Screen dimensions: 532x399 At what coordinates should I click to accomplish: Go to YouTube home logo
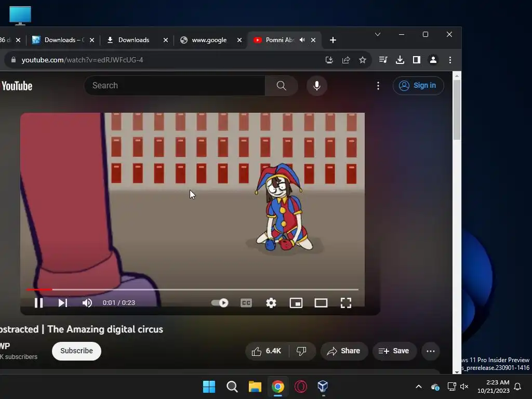[16, 86]
